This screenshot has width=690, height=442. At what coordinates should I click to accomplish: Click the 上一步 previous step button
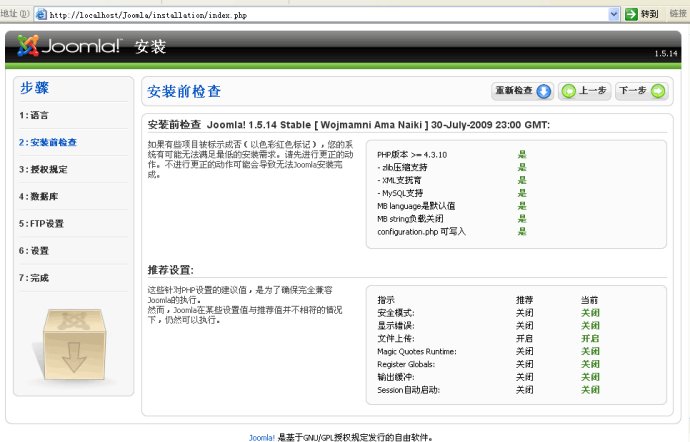coord(584,91)
